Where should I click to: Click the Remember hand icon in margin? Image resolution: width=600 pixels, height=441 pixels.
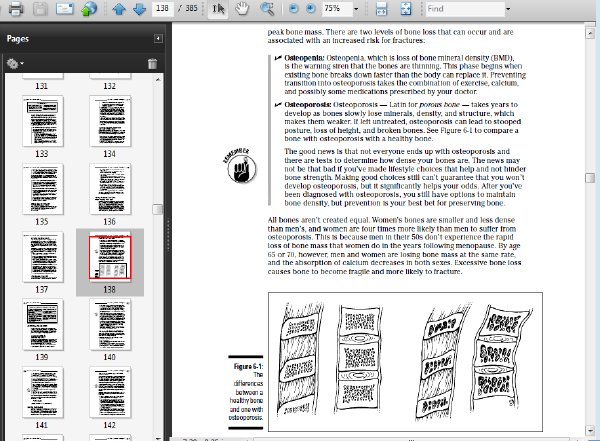click(240, 166)
